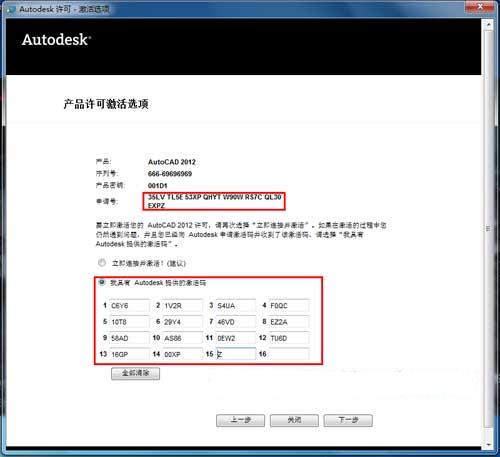The image size is (500, 457).
Task: Click activation code field 15 containing Z
Action: point(236,354)
